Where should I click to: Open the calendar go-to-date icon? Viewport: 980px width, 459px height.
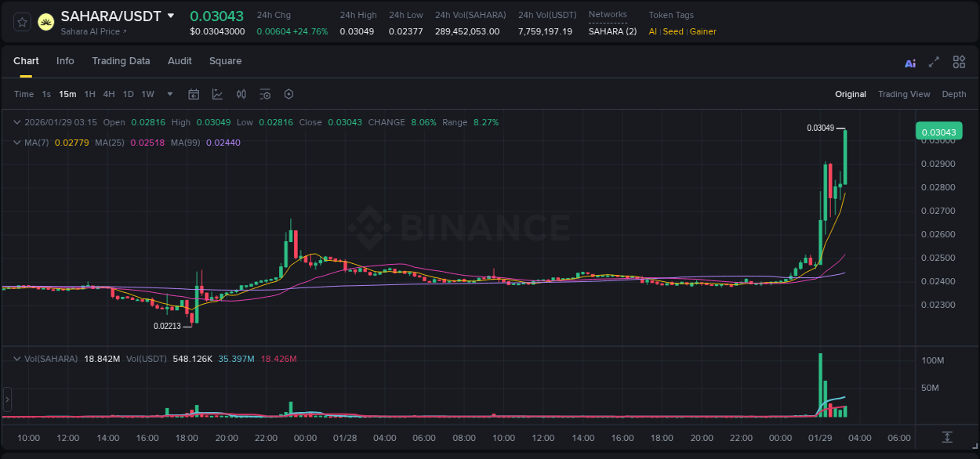coord(194,94)
